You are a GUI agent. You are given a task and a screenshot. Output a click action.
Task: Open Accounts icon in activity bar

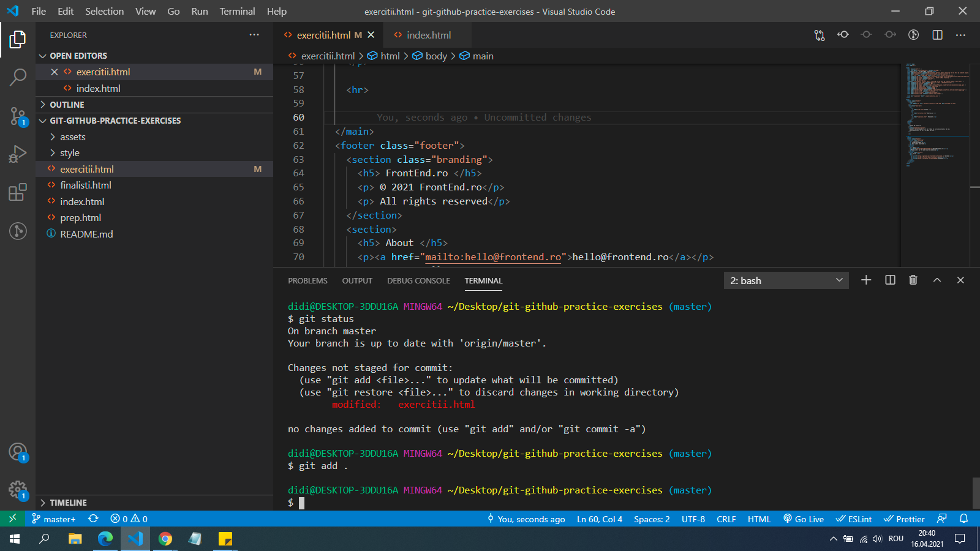click(18, 452)
